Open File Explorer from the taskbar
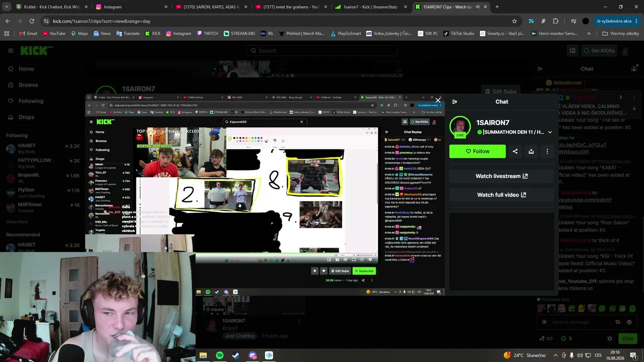The height and width of the screenshot is (362, 644). pyautogui.click(x=203, y=355)
